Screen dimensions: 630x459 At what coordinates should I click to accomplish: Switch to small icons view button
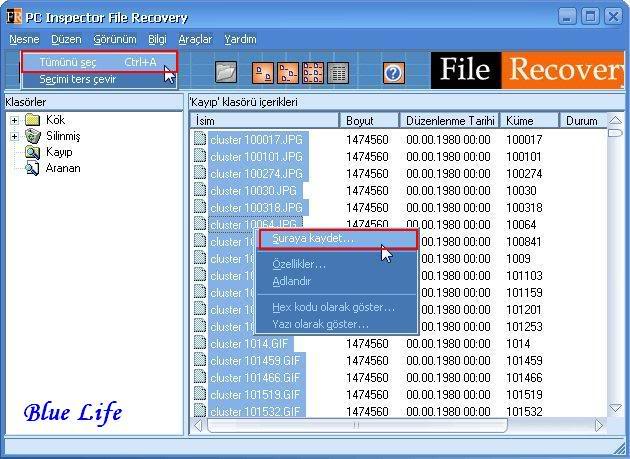[288, 73]
